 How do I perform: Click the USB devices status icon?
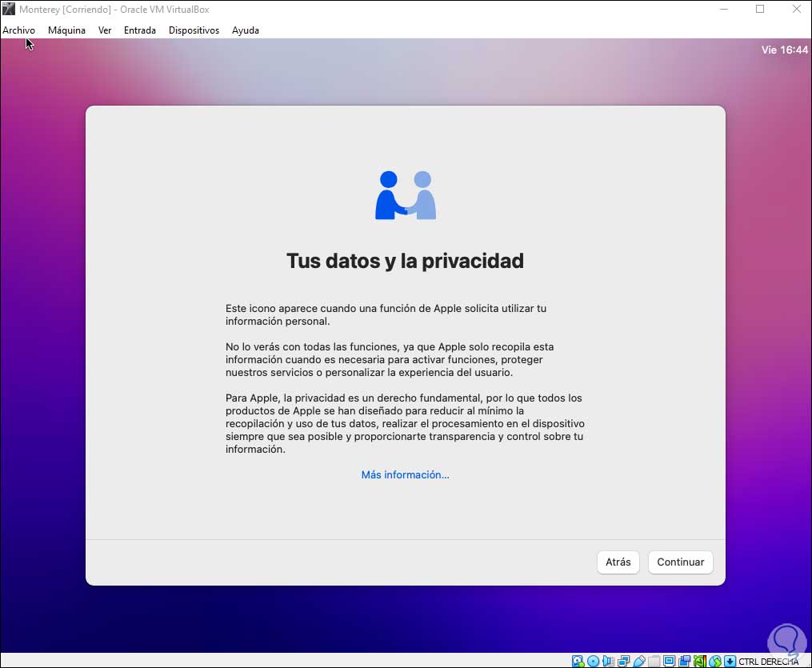639,662
